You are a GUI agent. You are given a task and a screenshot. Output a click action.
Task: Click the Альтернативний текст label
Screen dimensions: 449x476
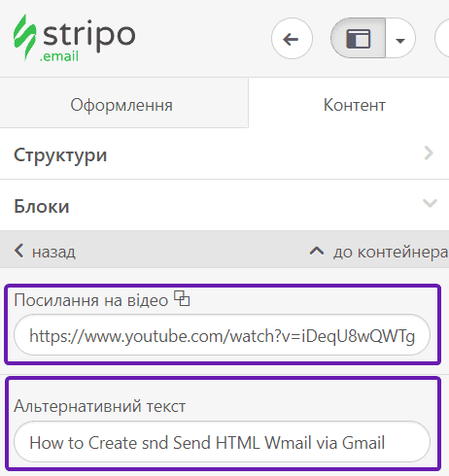click(100, 406)
